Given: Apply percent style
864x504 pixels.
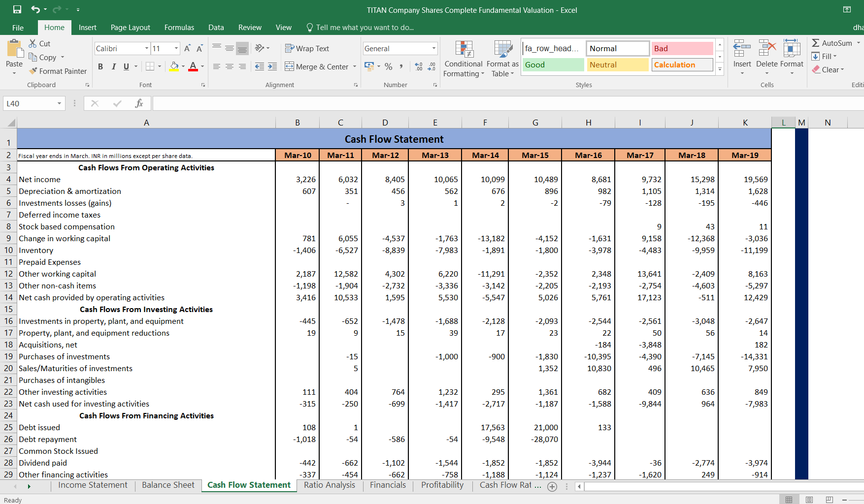Looking at the screenshot, I should (389, 66).
